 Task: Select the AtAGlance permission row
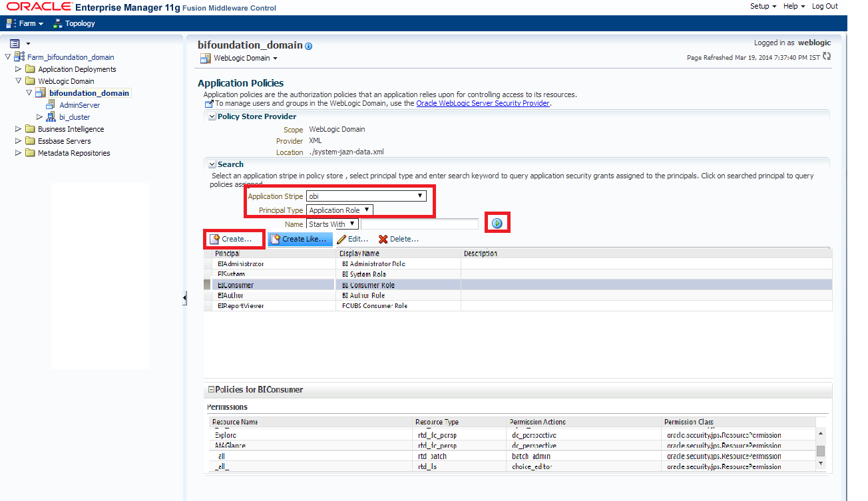point(512,446)
